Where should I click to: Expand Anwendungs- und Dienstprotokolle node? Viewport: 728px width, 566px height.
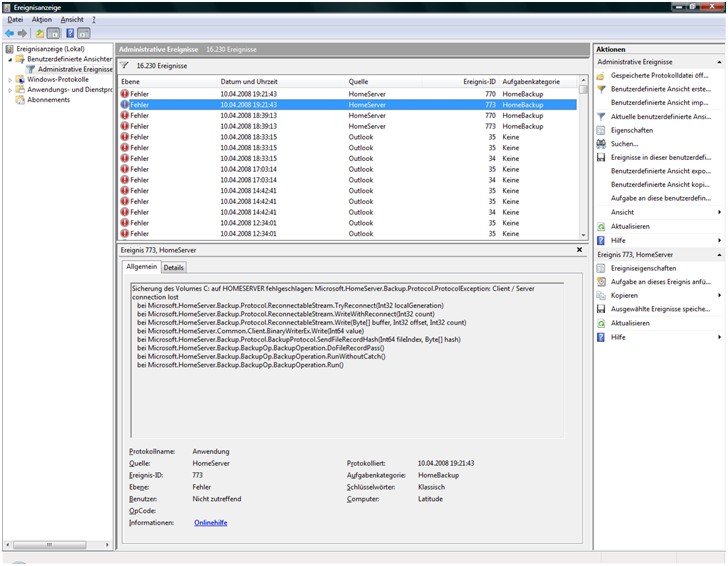click(x=10, y=90)
